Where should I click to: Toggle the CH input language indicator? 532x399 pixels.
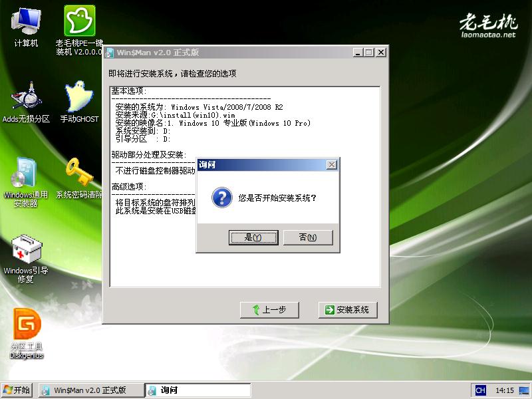[x=479, y=390]
